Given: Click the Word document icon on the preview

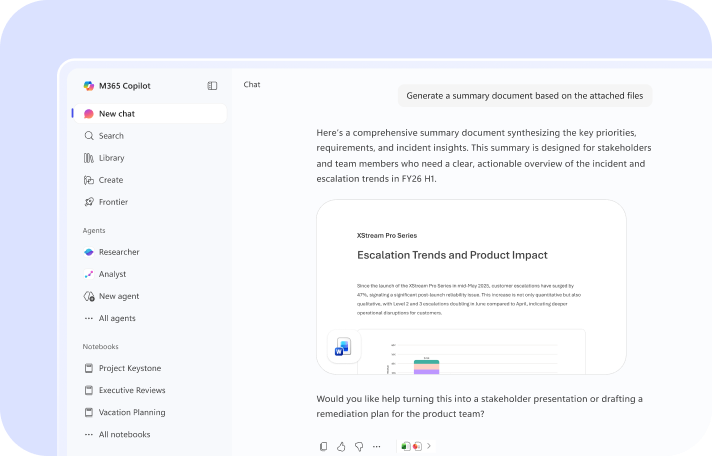Looking at the screenshot, I should coord(344,347).
